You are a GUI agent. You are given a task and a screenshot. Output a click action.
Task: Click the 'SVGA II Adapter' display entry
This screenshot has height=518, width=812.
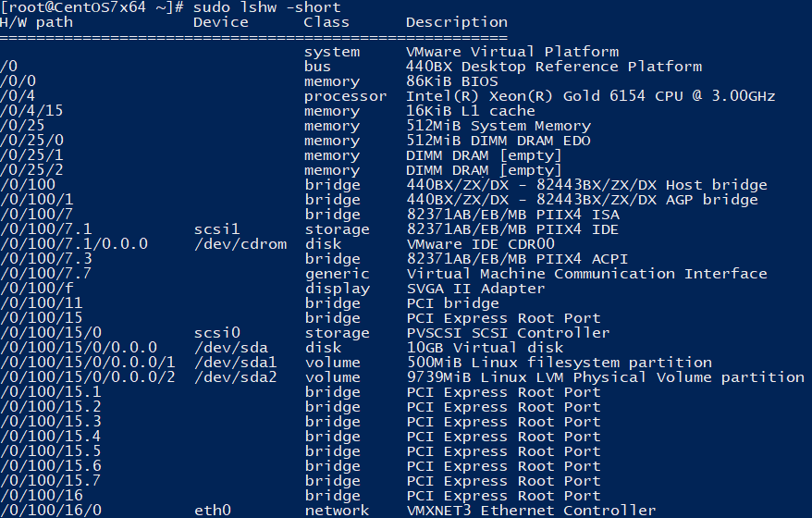pos(475,289)
